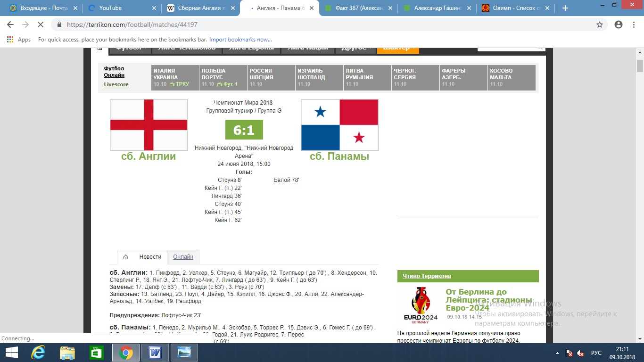Screen dimensions: 644x362
Task: Select the Онлайн tab
Action: pyautogui.click(x=183, y=257)
